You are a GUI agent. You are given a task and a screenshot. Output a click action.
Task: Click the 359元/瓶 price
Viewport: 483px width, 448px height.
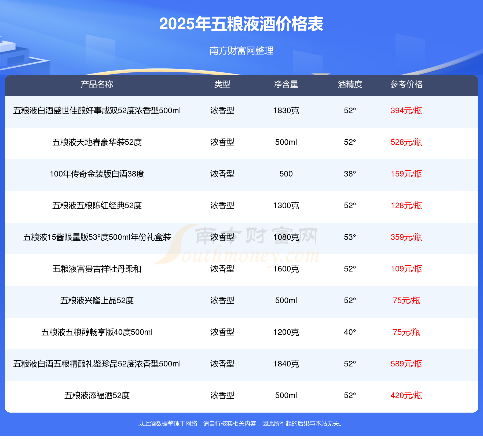tap(407, 237)
